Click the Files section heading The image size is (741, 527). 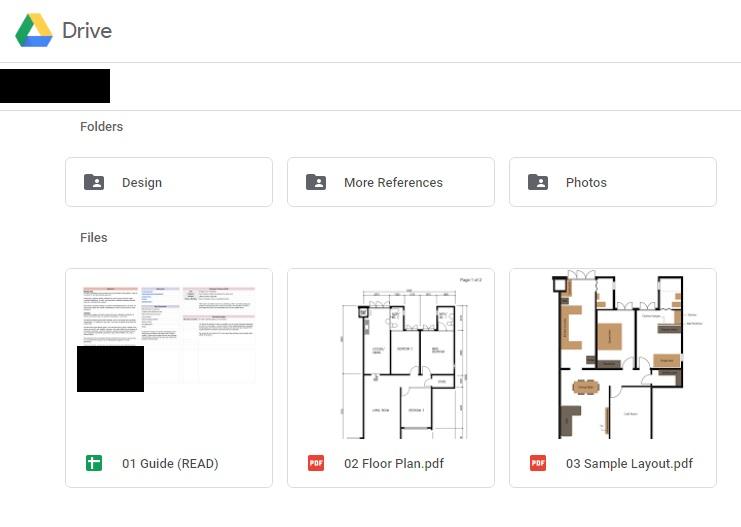[94, 238]
